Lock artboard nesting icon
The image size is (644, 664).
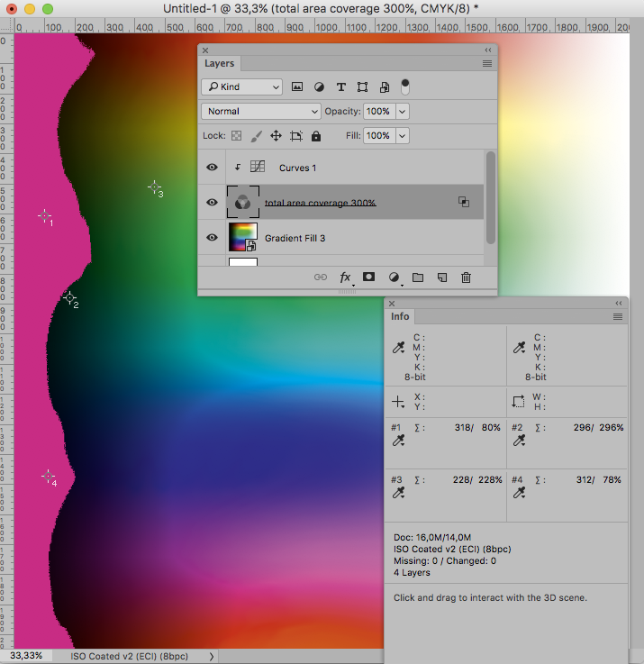coord(296,136)
